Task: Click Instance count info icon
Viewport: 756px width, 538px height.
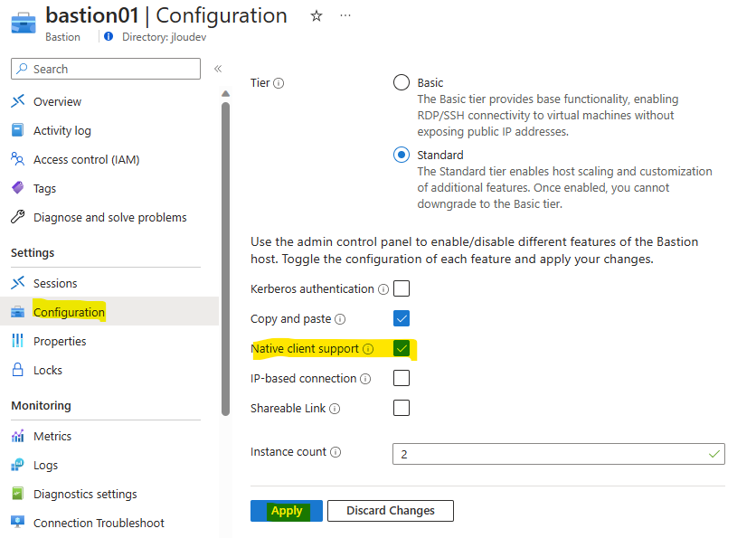Action: 335,452
